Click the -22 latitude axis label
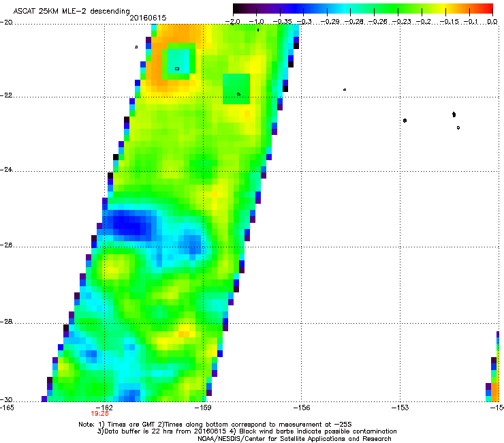504x443 pixels. [x=6, y=95]
